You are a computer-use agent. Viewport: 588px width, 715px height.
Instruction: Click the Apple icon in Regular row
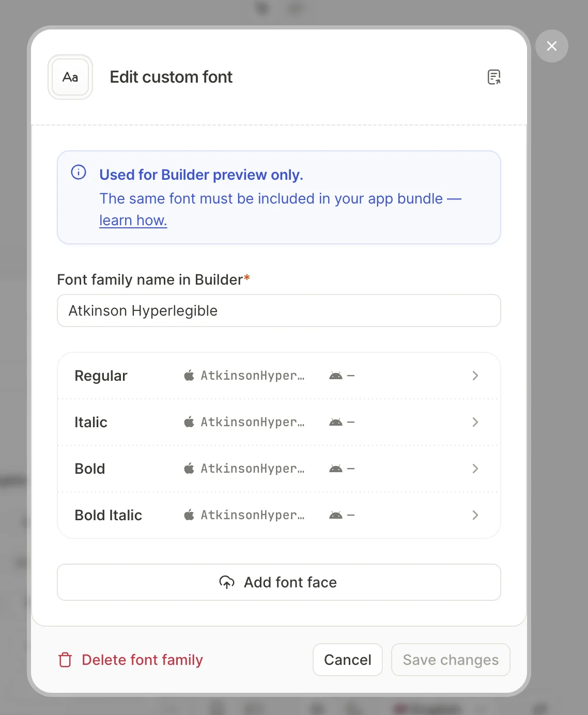pos(189,375)
